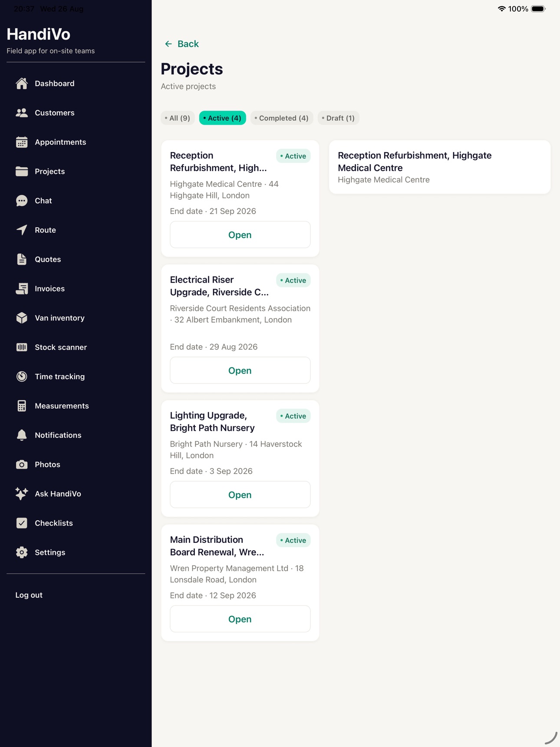The height and width of the screenshot is (747, 560).
Task: Click the Van inventory box icon
Action: coord(22,318)
